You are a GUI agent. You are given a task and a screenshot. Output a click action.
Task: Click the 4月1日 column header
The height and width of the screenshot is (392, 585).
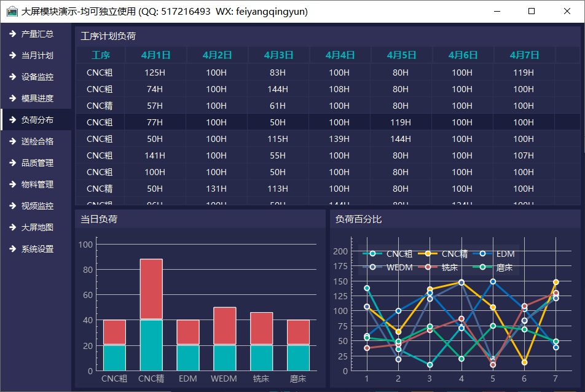coord(155,55)
